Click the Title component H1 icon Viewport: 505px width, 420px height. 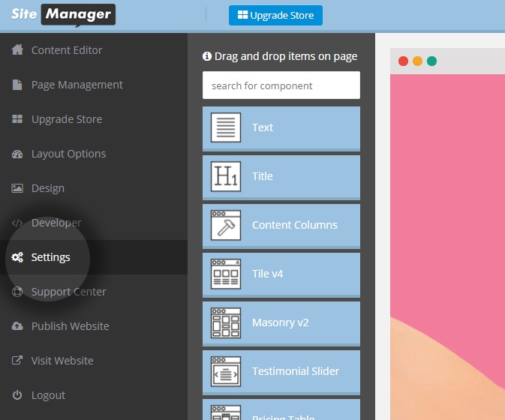(226, 176)
